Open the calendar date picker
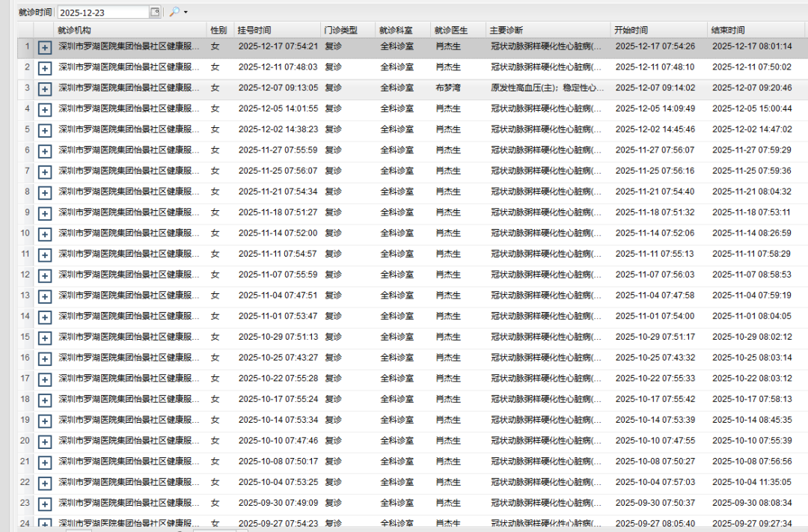Screen dimensions: 808x532 click(155, 12)
